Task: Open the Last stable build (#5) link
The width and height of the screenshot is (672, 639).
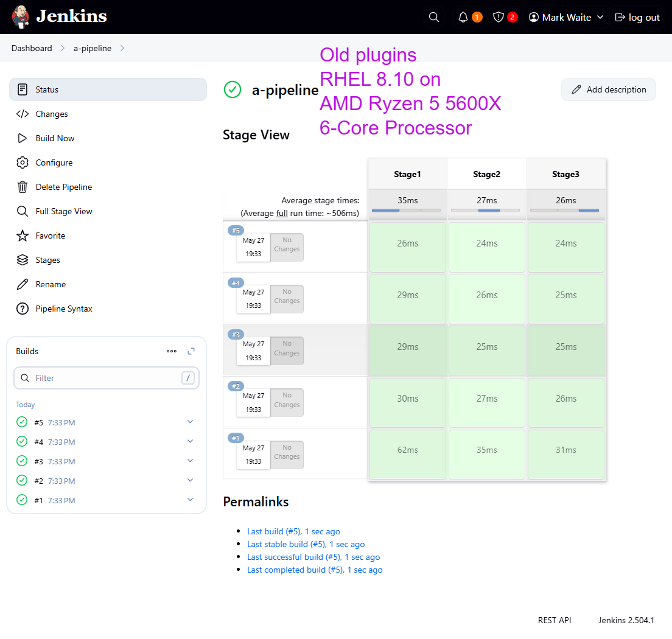Action: click(x=306, y=544)
